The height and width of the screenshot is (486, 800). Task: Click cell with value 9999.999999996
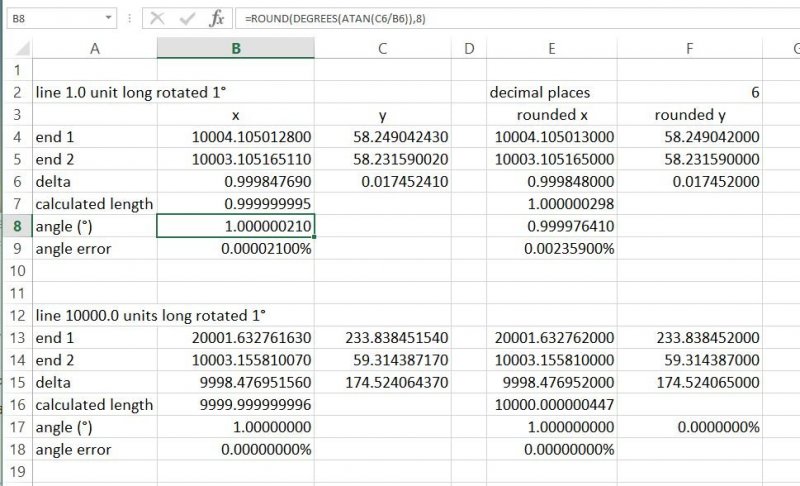point(236,404)
